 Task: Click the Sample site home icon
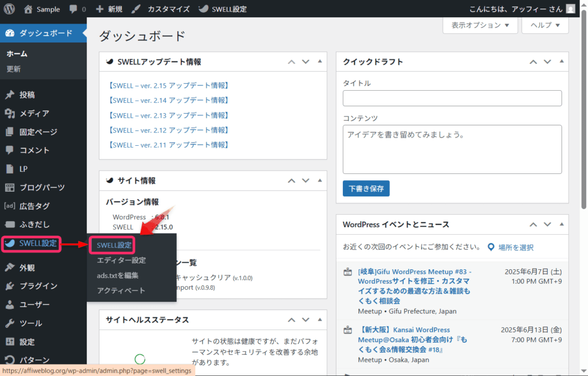(28, 9)
